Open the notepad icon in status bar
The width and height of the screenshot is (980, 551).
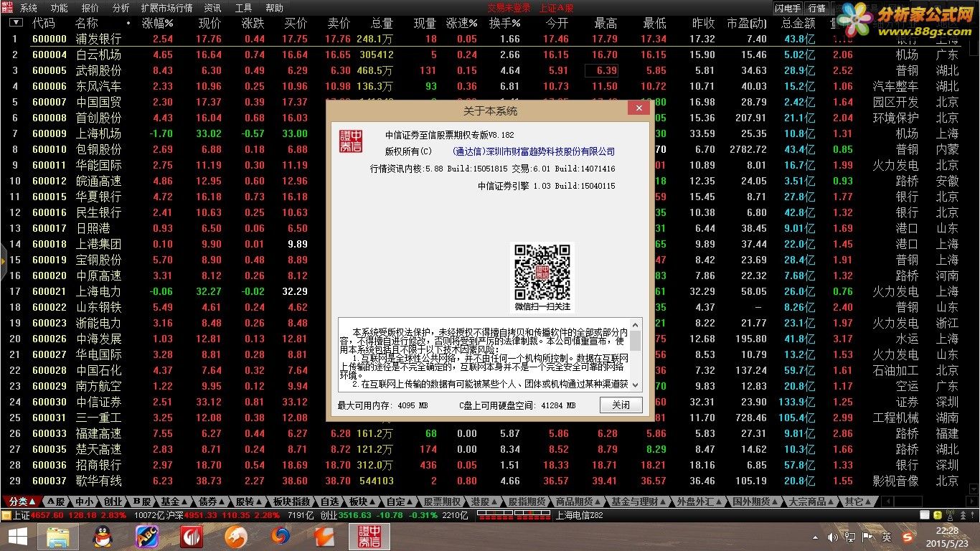coord(925,515)
